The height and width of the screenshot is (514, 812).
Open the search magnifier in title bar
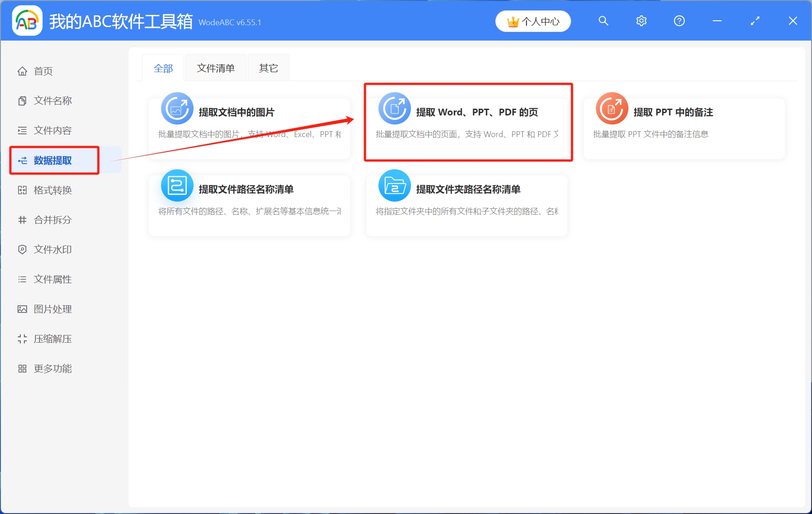click(603, 21)
